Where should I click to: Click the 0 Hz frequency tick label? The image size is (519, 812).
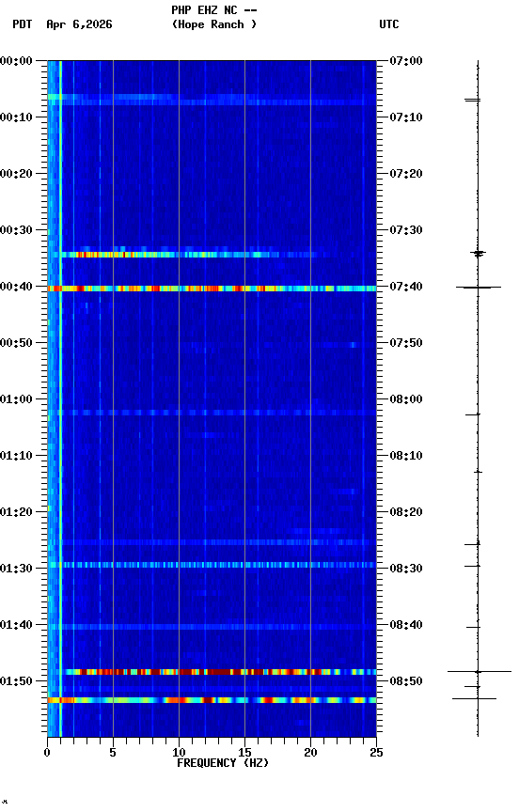[x=48, y=753]
